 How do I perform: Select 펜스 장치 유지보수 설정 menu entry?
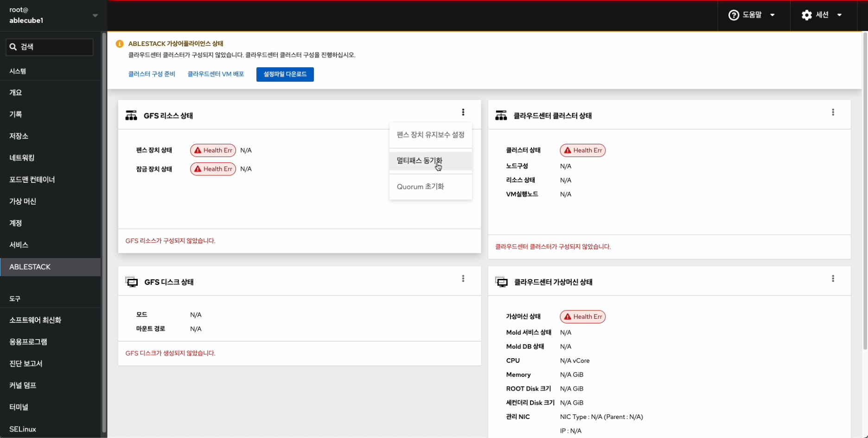coord(431,135)
